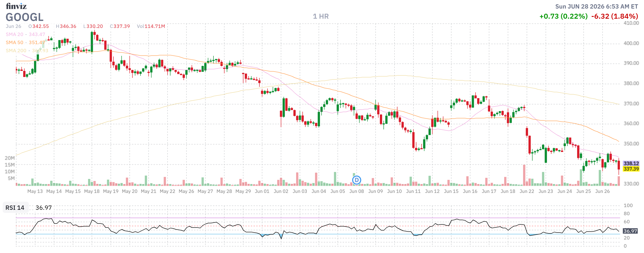Click the Jun 18 date axis label
This screenshot has width=644, height=253.
[508, 191]
